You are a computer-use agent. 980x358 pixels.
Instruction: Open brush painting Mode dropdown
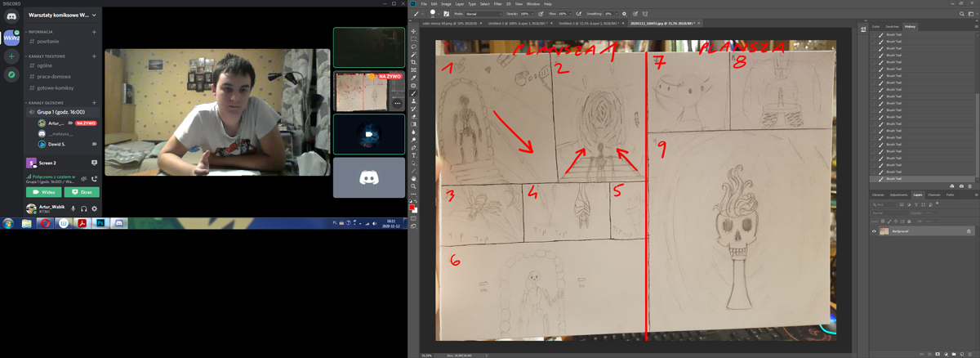483,14
